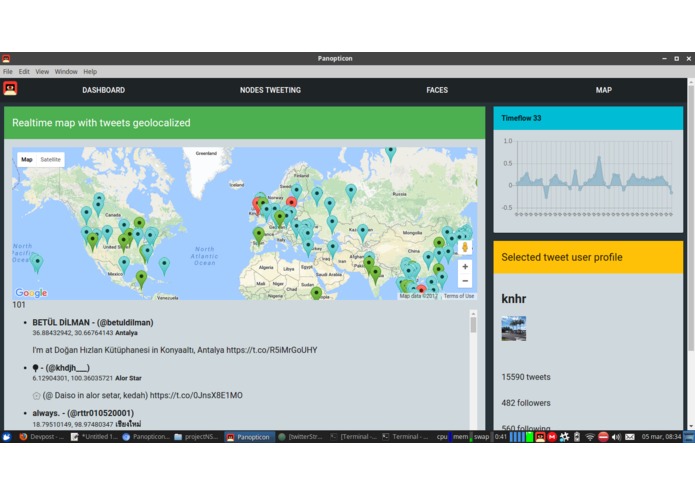Click the Timeflow 33 panel header
The height and width of the screenshot is (494, 695).
click(588, 118)
